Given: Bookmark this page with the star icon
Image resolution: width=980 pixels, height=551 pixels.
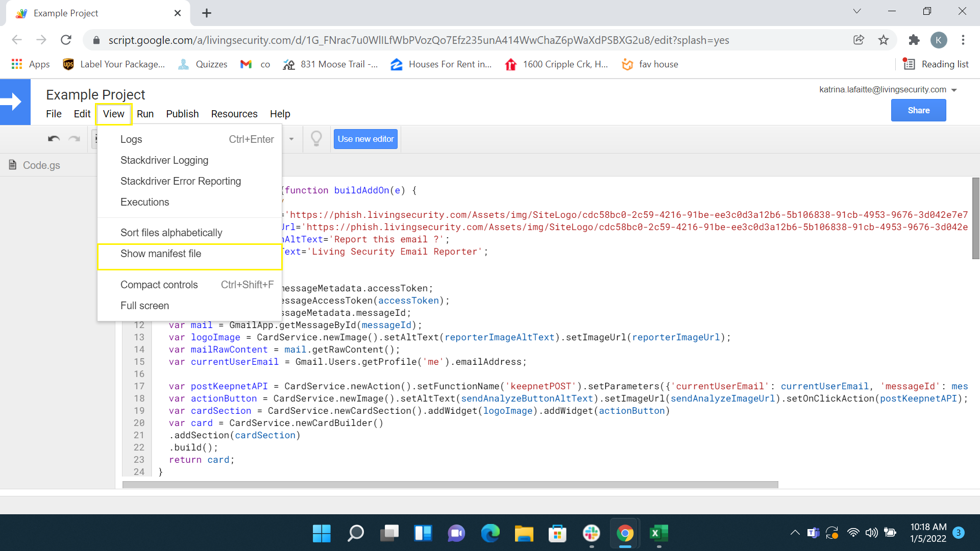Looking at the screenshot, I should [884, 40].
